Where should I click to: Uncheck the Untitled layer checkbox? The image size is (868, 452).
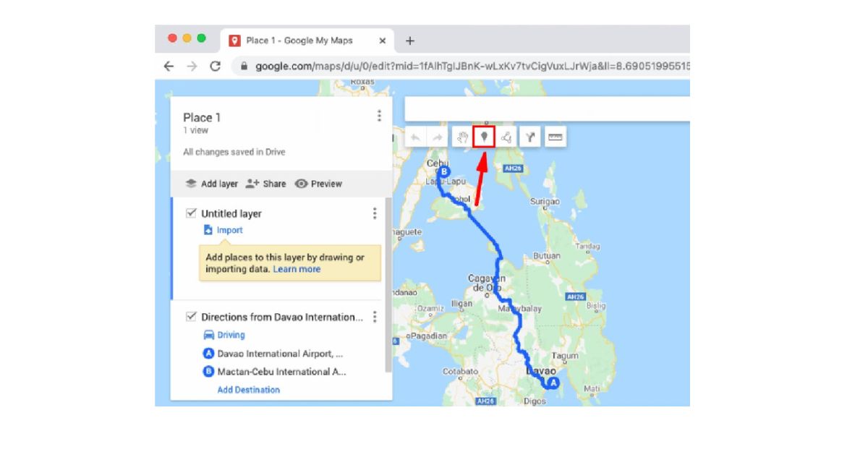tap(191, 213)
